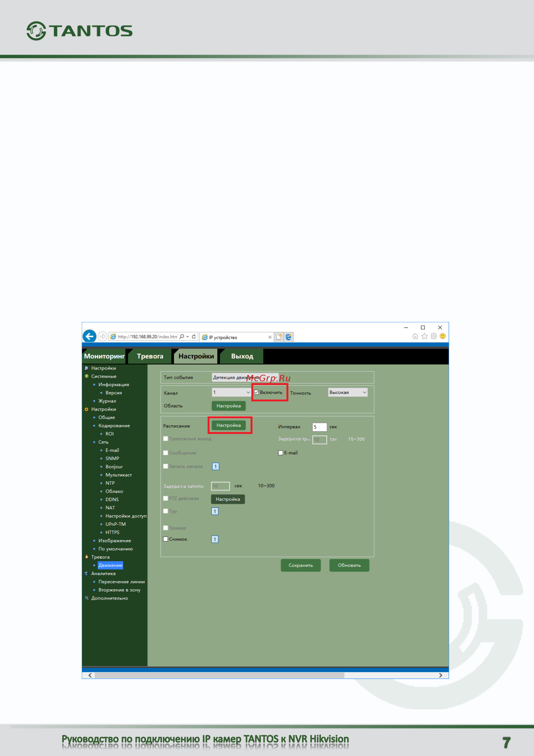Open Дополнительно in the sidebar
This screenshot has width=534, height=756.
[x=109, y=598]
